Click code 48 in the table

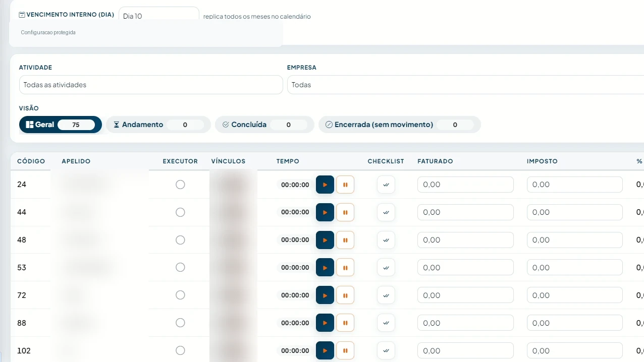(x=22, y=240)
